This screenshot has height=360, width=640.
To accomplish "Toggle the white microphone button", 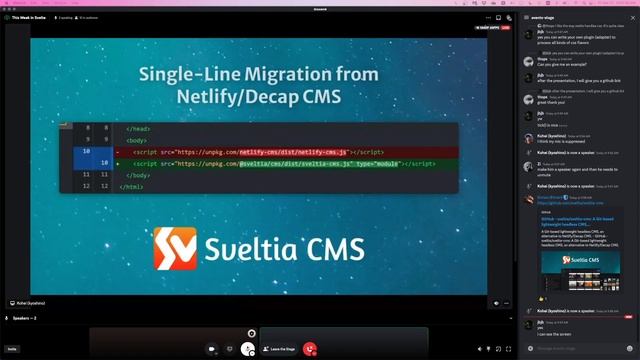I will click(247, 349).
